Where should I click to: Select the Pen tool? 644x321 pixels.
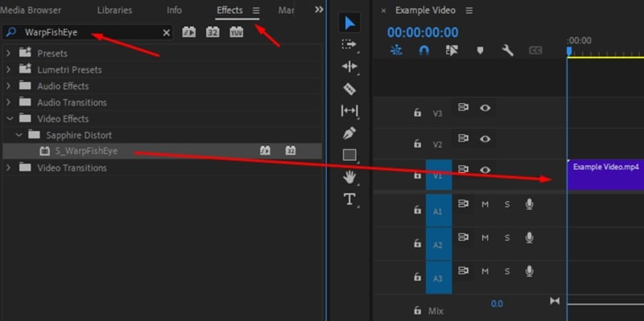[349, 133]
